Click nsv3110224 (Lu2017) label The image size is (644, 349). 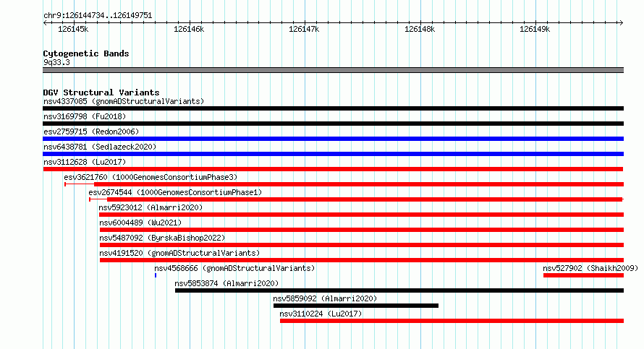pyautogui.click(x=321, y=314)
